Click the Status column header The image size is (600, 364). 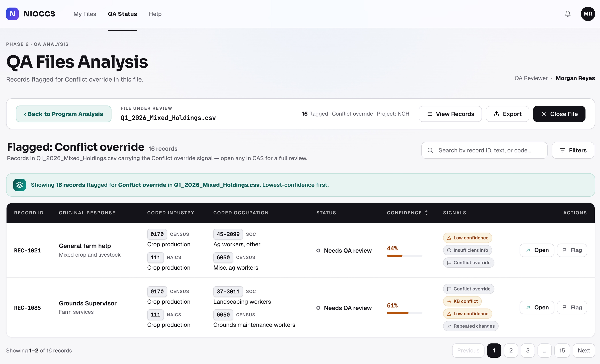click(326, 213)
